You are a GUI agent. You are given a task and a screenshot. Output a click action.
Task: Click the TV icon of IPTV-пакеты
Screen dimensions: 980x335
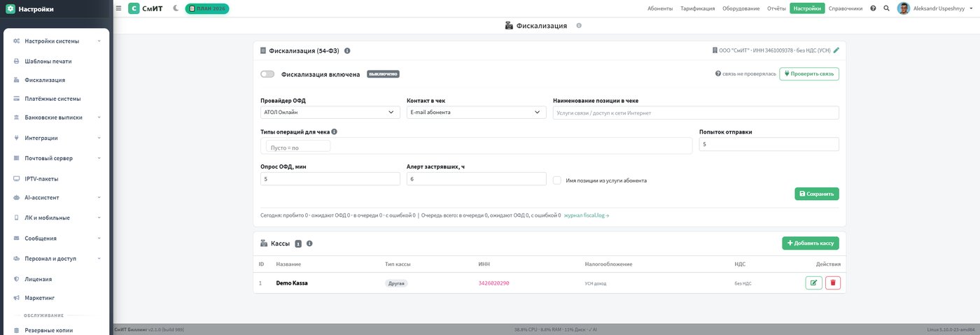(x=16, y=178)
